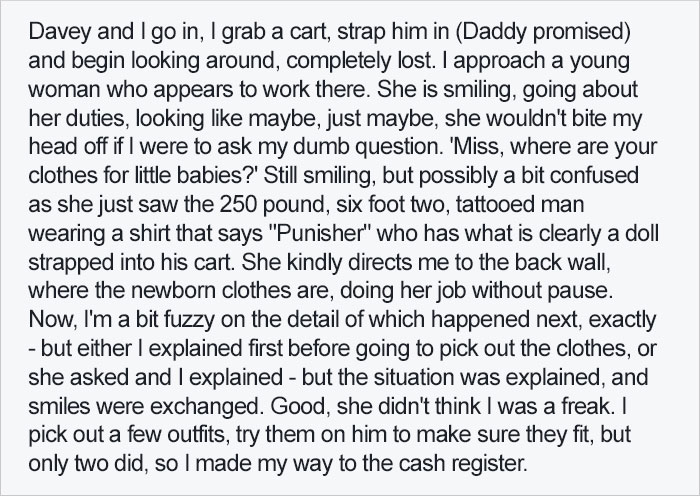Click the words "cash register" at end

(x=460, y=464)
